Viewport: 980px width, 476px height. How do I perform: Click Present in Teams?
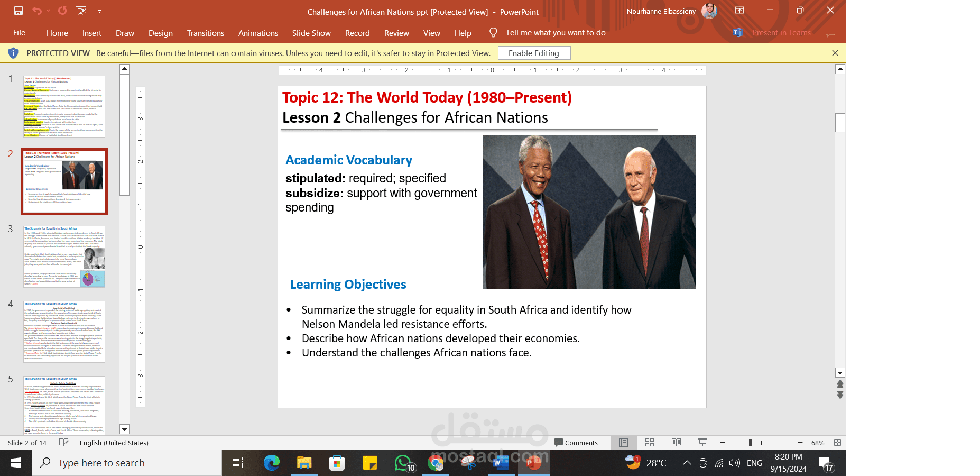[x=781, y=32]
